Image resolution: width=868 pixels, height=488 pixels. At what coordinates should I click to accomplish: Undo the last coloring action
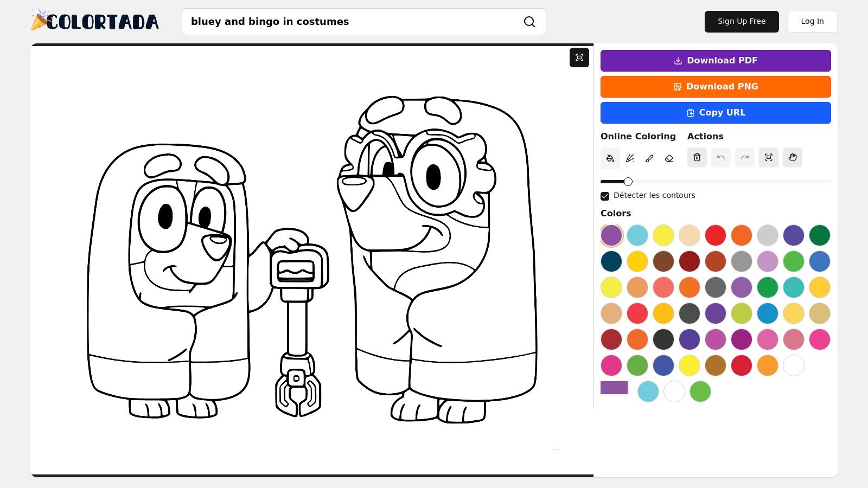(721, 157)
